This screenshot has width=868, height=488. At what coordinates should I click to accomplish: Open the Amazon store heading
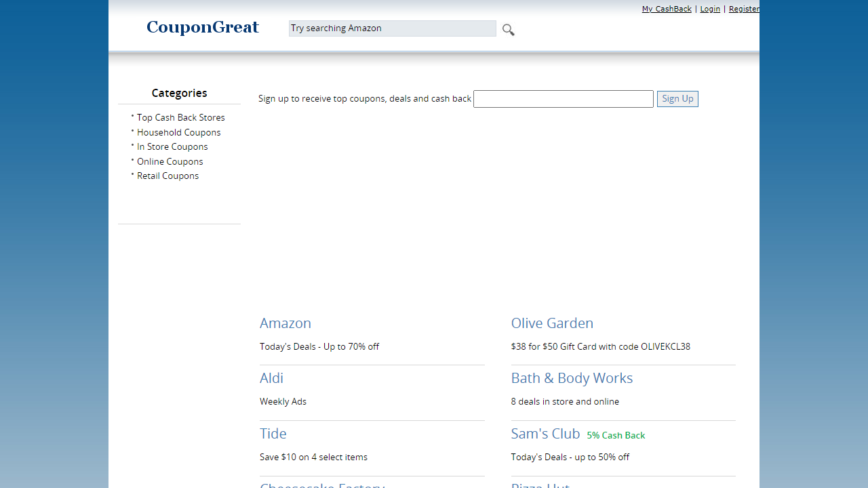tap(285, 323)
